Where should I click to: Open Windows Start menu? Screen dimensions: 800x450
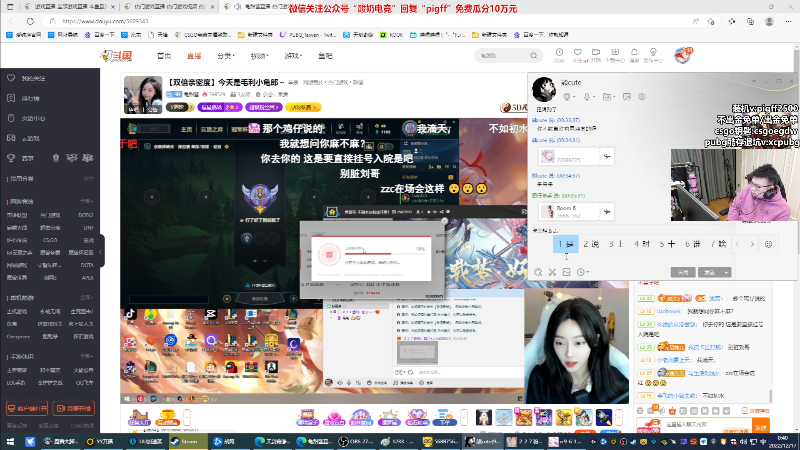[x=10, y=441]
